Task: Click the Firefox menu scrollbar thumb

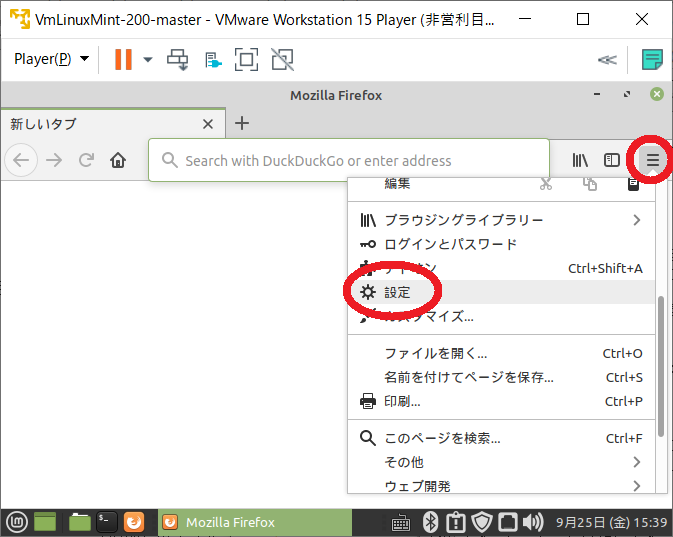Action: click(661, 367)
